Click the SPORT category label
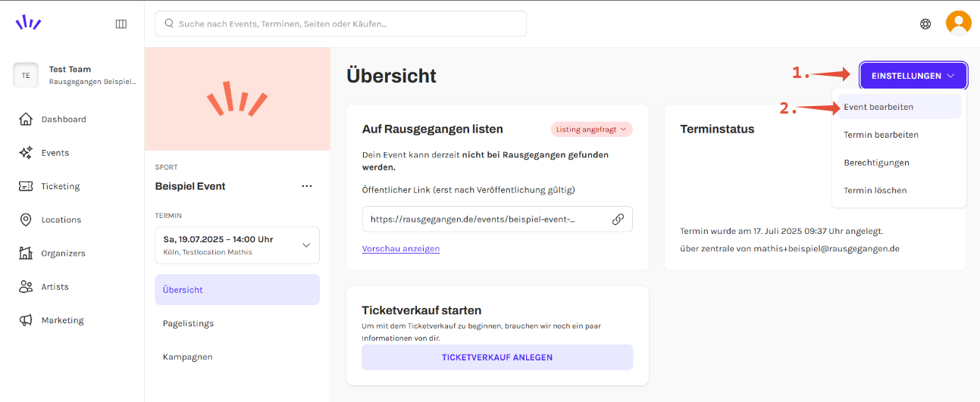Image resolution: width=980 pixels, height=402 pixels. point(166,167)
